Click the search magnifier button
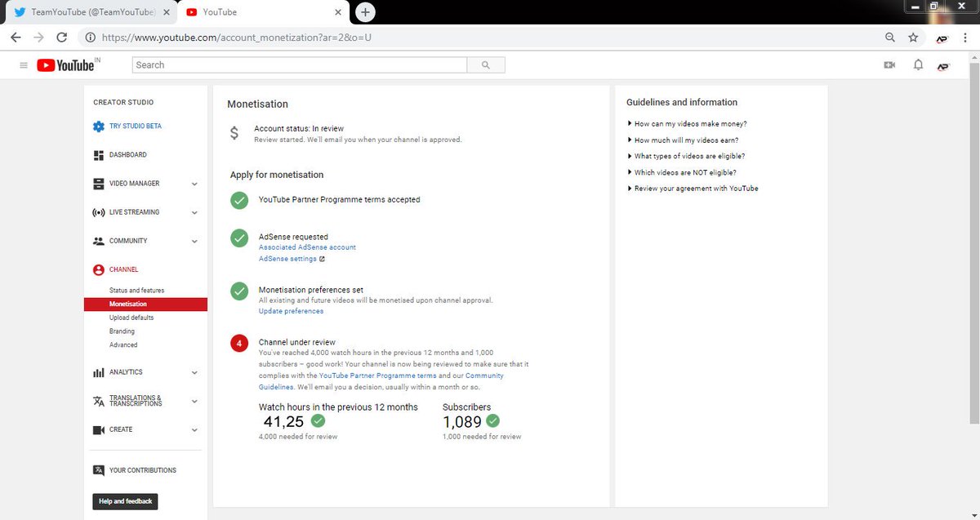980x520 pixels. pos(486,65)
